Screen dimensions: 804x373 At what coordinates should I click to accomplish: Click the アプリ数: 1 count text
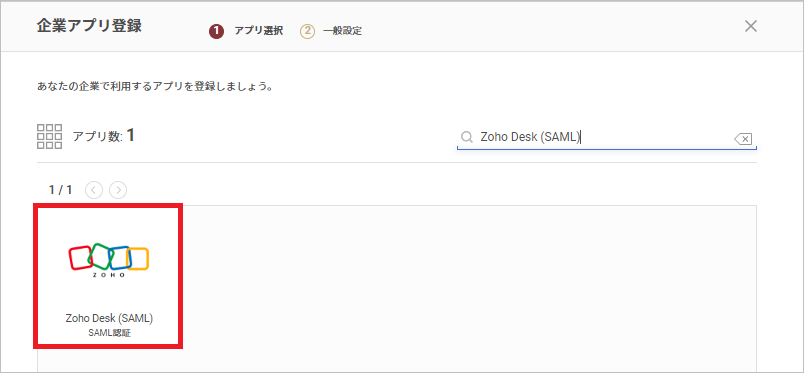104,136
